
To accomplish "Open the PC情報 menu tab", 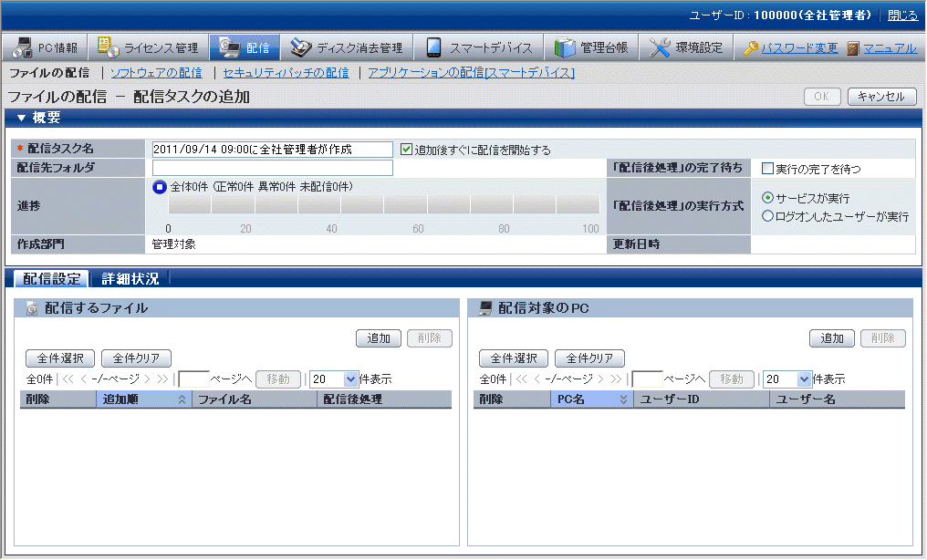I will click(x=45, y=47).
